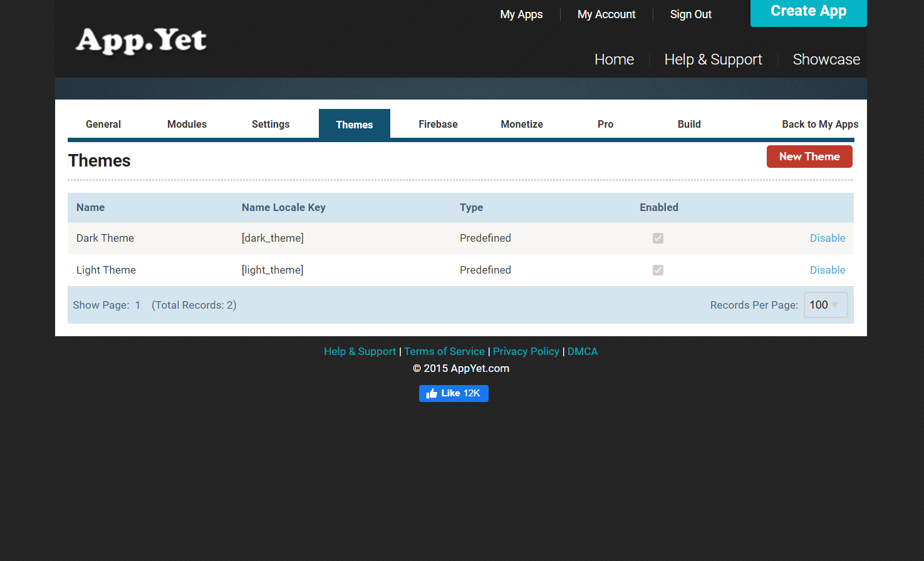Click the [light_theme] locale key cell

click(273, 270)
